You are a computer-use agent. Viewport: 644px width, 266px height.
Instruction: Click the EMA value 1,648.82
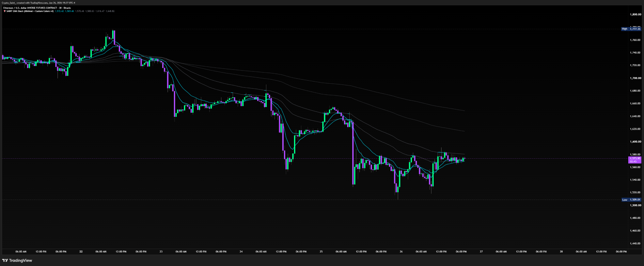pos(110,11)
